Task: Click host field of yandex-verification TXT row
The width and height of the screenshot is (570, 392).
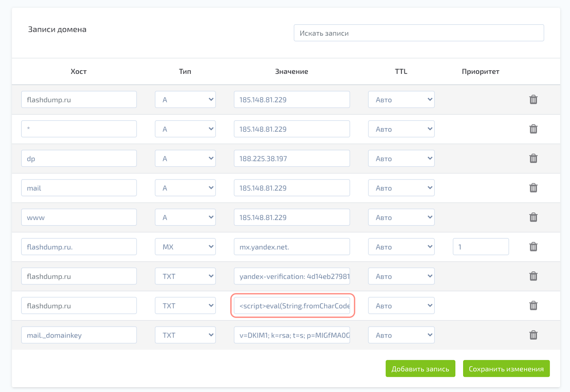Action: pyautogui.click(x=79, y=276)
